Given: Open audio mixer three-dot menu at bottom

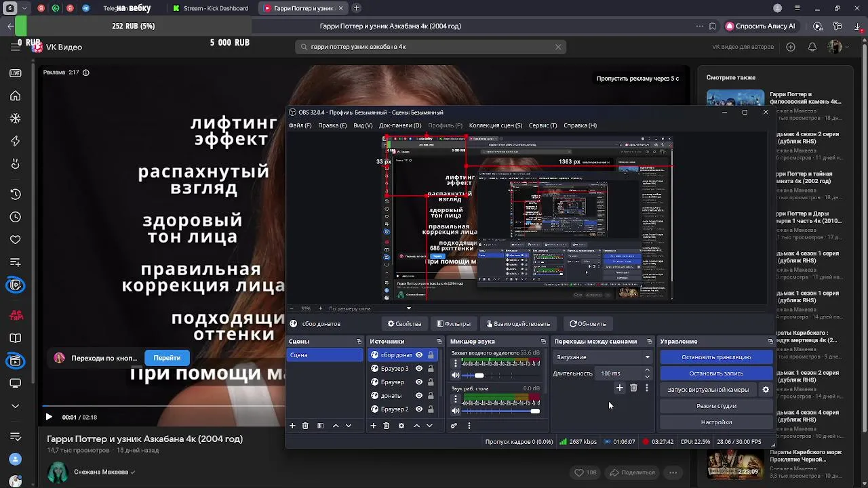Looking at the screenshot, I should point(469,426).
